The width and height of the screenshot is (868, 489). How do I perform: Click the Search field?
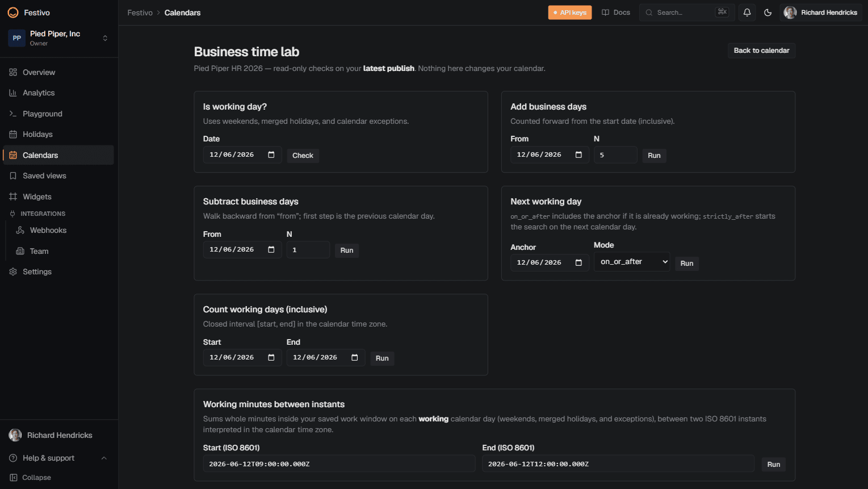[687, 12]
